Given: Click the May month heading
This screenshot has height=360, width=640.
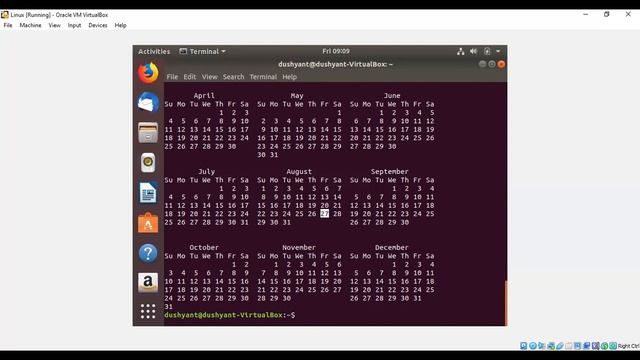Looking at the screenshot, I should [297, 96].
